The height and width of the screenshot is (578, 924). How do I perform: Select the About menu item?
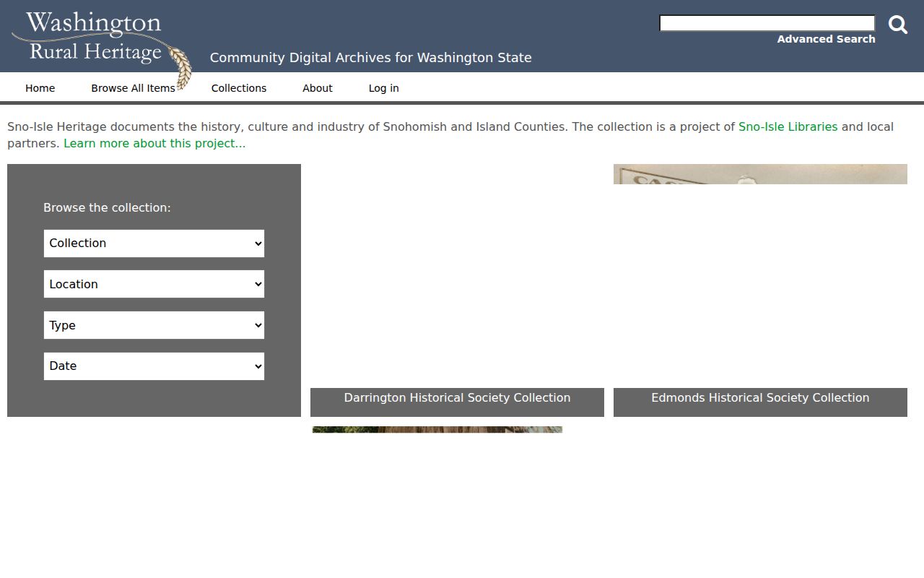[x=318, y=88]
